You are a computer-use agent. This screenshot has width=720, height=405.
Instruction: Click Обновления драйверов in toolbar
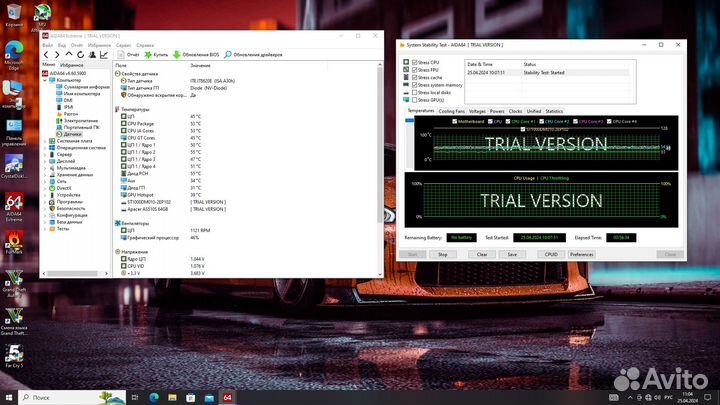[x=253, y=55]
